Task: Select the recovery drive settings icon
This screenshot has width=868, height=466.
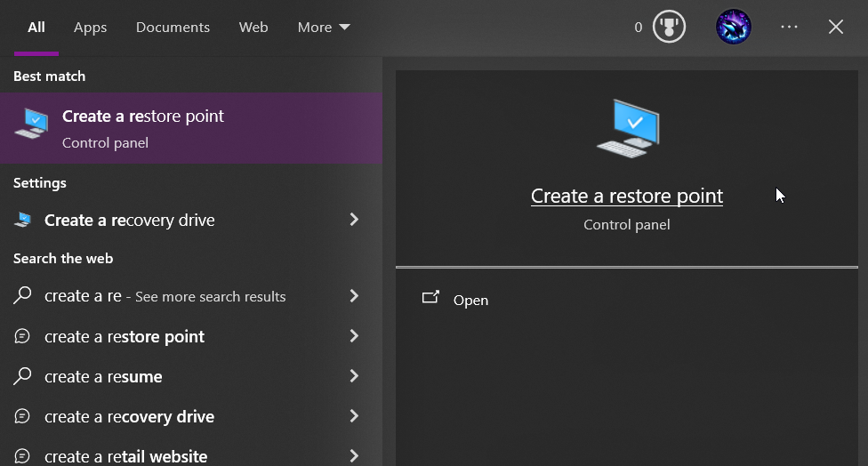Action: (x=23, y=220)
